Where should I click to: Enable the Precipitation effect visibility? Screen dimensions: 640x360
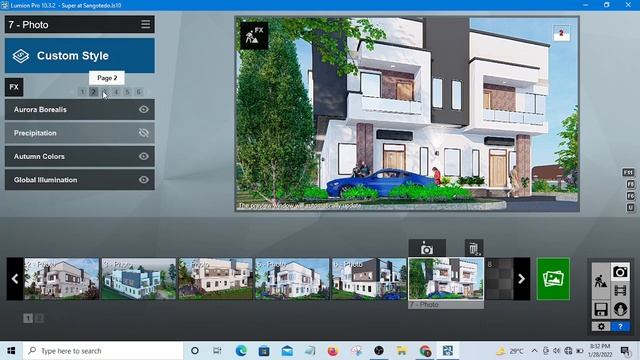click(143, 133)
